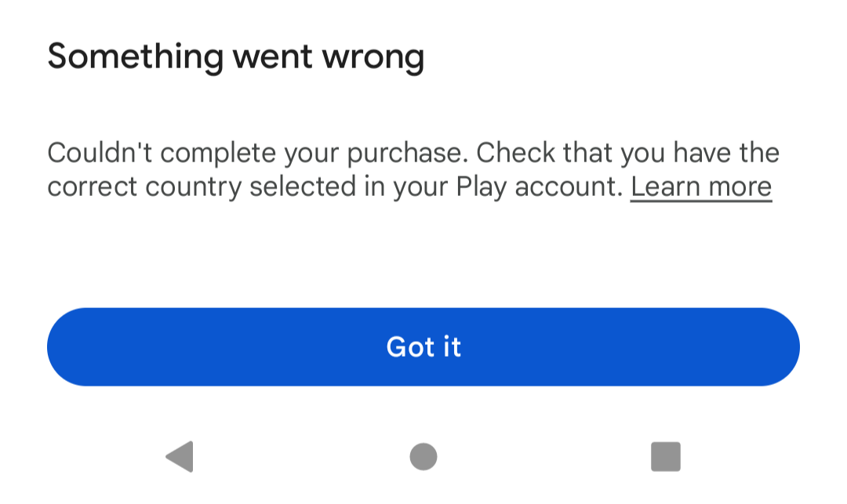Image resolution: width=847 pixels, height=504 pixels.
Task: Select the Something went wrong heading
Action: 236,57
